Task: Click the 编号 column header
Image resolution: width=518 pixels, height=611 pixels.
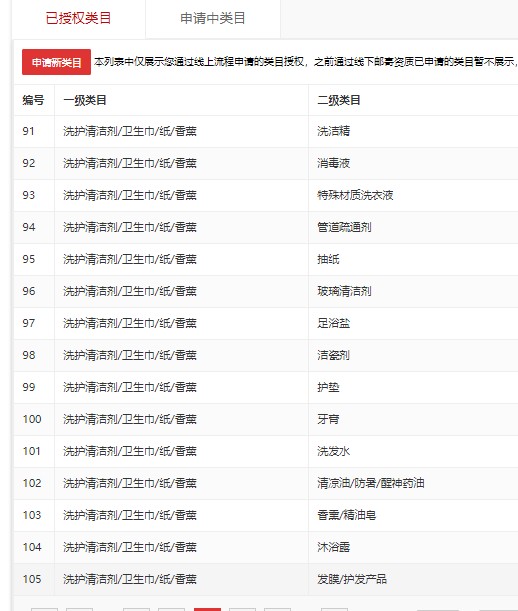Action: (33, 101)
